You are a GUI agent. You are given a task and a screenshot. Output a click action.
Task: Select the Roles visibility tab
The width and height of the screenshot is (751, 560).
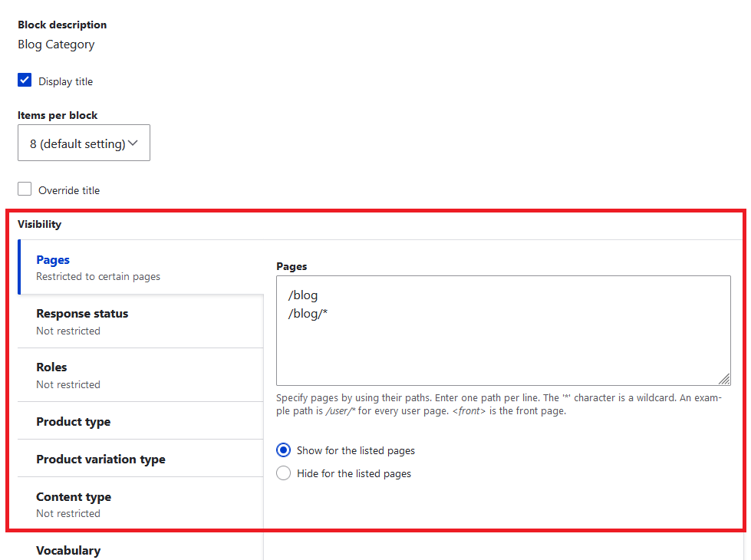51,367
